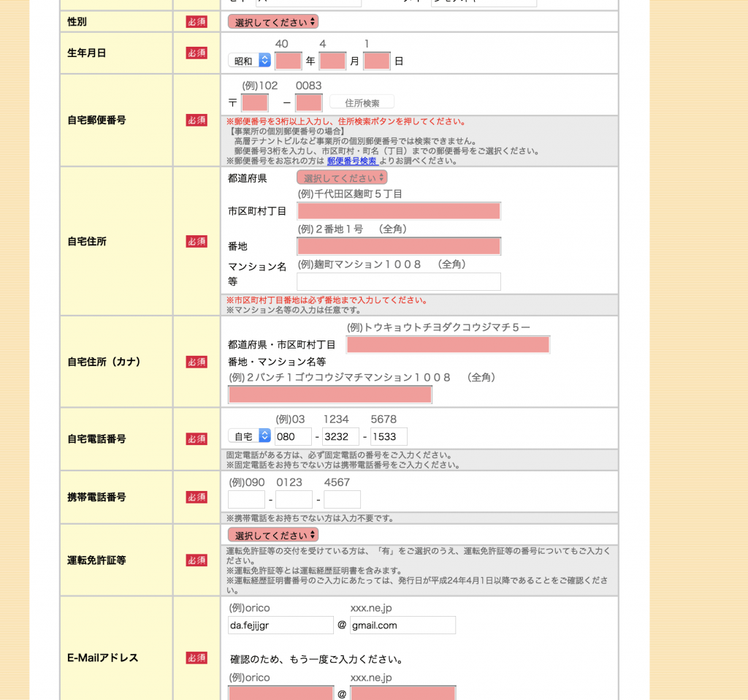Click the first 携帯電話番号 mobile number box
The height and width of the screenshot is (700, 748).
[245, 499]
